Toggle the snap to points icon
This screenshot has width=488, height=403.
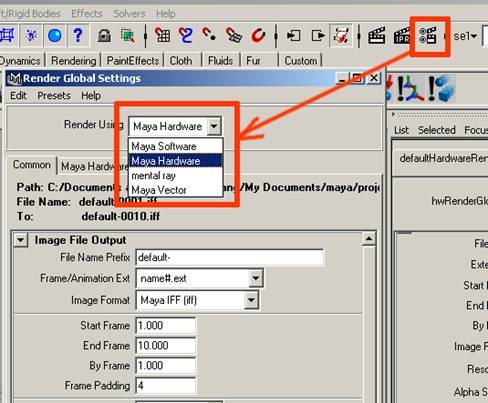(209, 34)
